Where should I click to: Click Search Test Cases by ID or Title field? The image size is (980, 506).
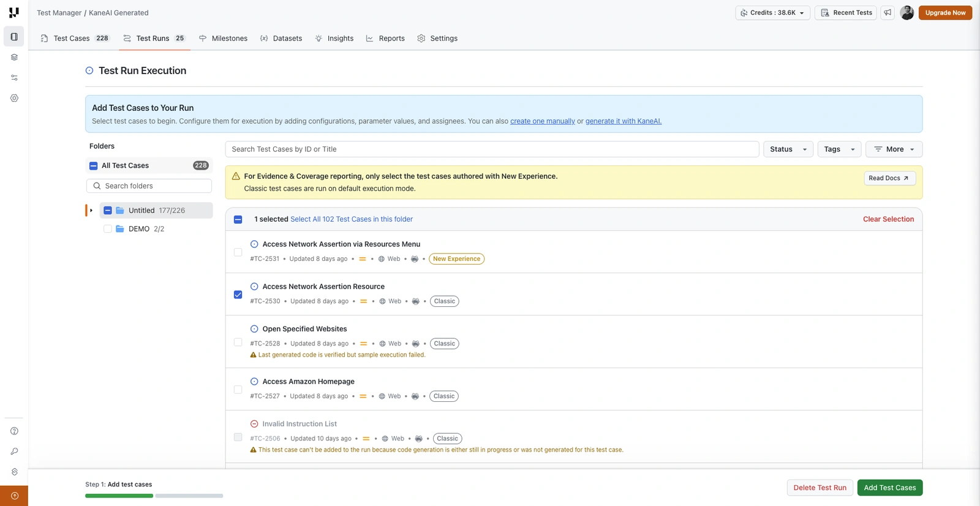pos(492,149)
